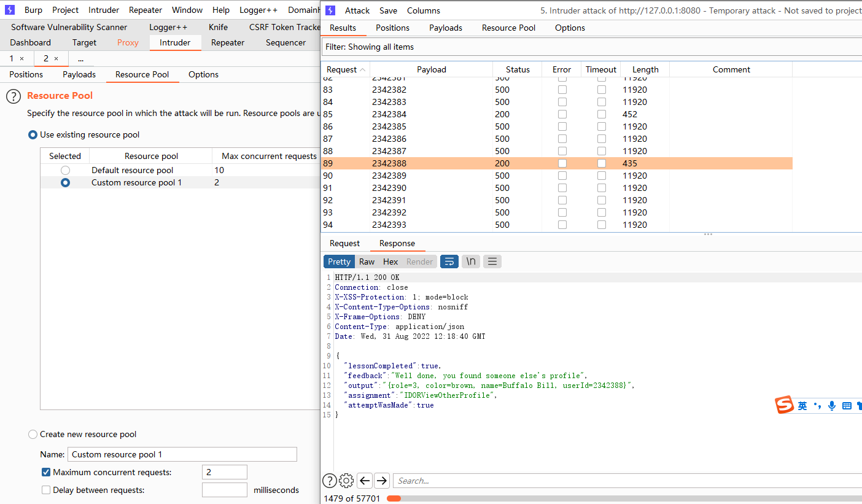The image size is (862, 504).
Task: Click the Burp logo icon in main window
Action: pos(10,10)
